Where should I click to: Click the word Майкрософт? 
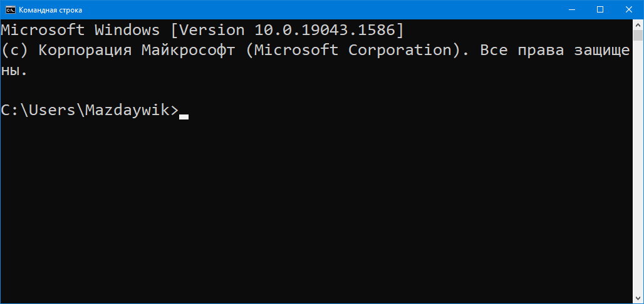[x=188, y=50]
